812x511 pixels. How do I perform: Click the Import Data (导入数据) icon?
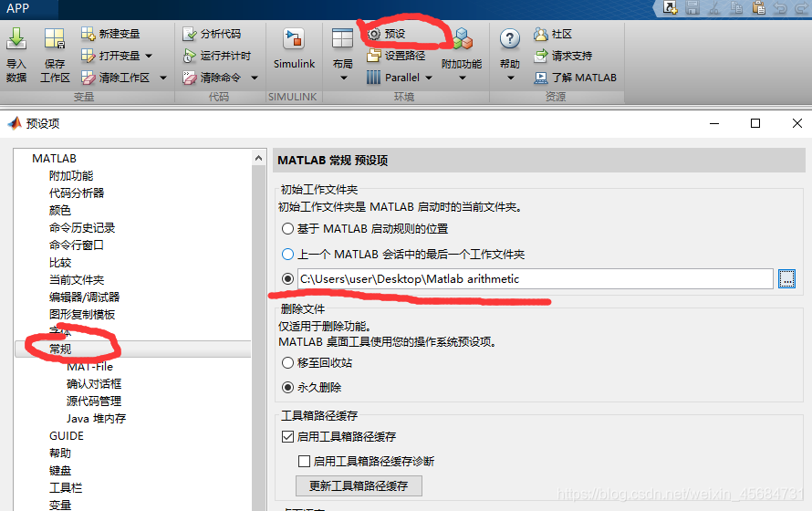click(x=16, y=39)
